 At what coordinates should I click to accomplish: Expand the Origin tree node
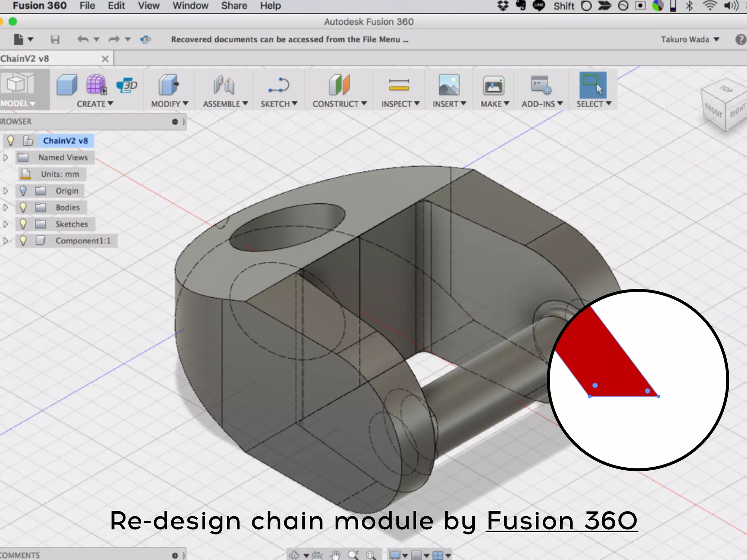(5, 191)
